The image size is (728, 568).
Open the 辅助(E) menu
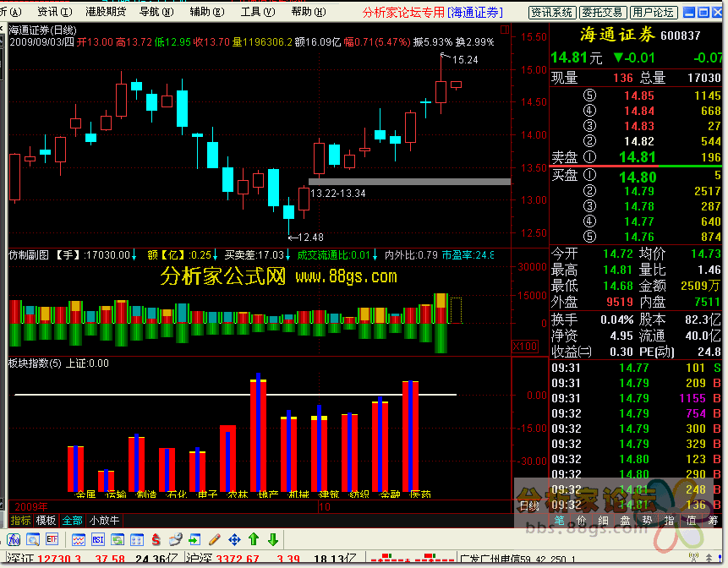207,12
